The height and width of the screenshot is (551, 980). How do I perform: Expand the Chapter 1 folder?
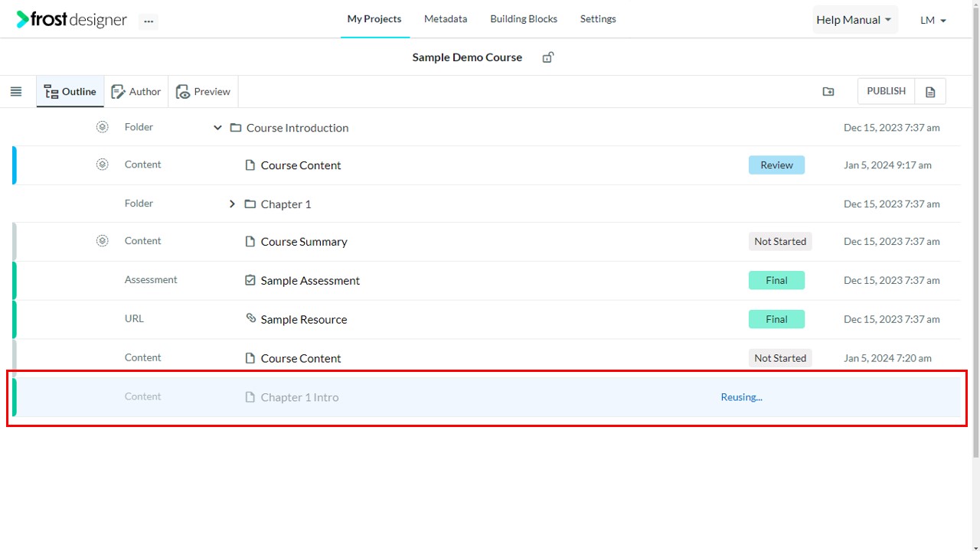(232, 204)
